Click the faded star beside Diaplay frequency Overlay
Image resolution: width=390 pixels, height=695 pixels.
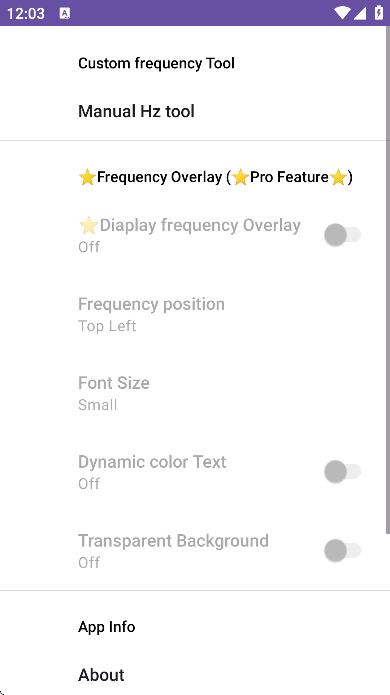point(89,226)
